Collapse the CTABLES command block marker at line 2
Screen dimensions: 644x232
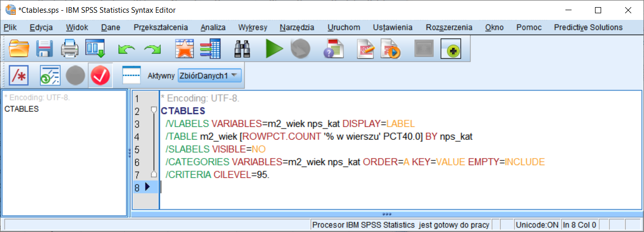(154, 110)
